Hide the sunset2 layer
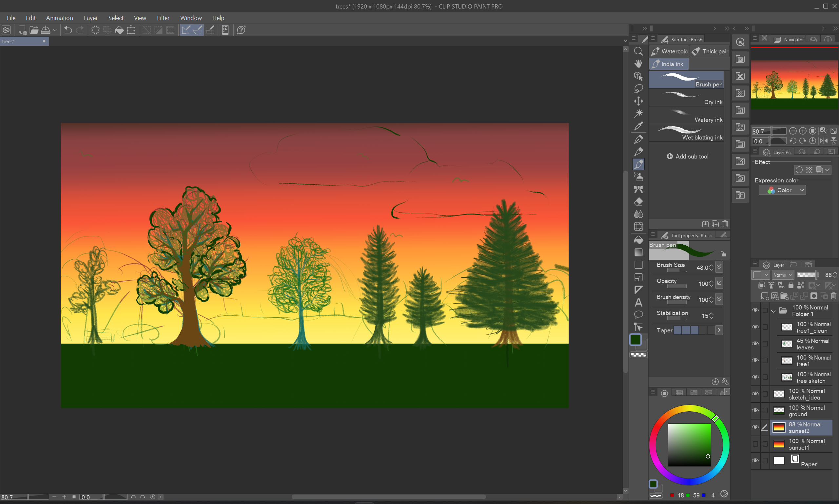 point(755,428)
